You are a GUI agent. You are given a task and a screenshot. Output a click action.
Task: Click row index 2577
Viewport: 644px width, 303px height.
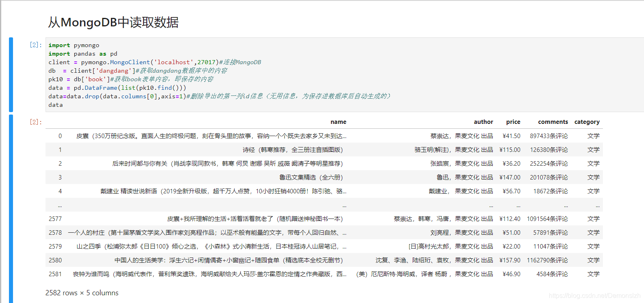[55, 219]
